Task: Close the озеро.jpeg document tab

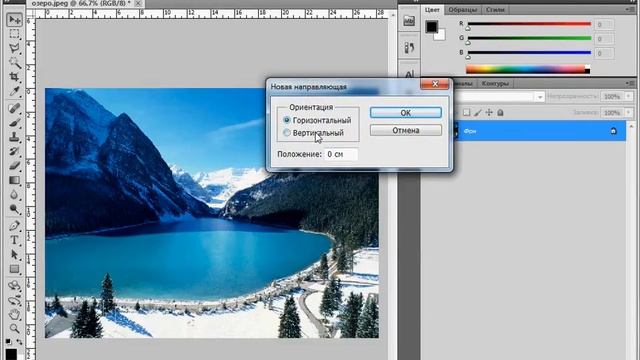Action: coord(138,3)
